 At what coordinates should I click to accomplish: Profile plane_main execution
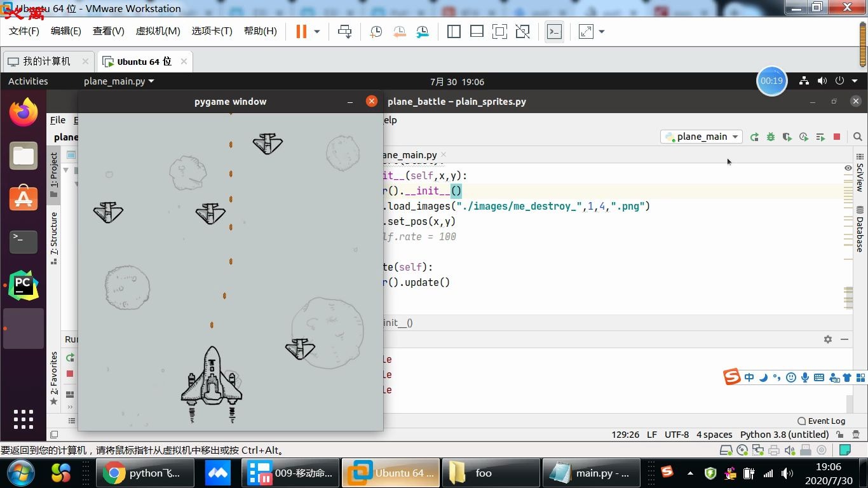point(803,137)
